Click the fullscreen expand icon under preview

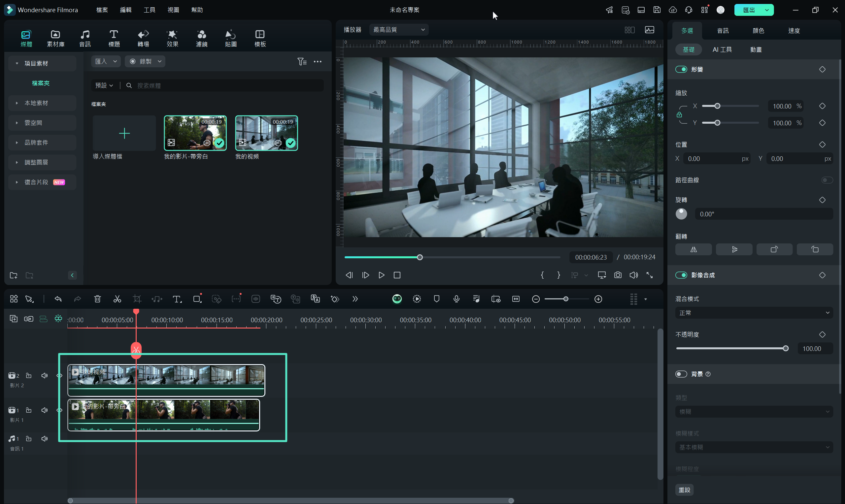point(650,275)
